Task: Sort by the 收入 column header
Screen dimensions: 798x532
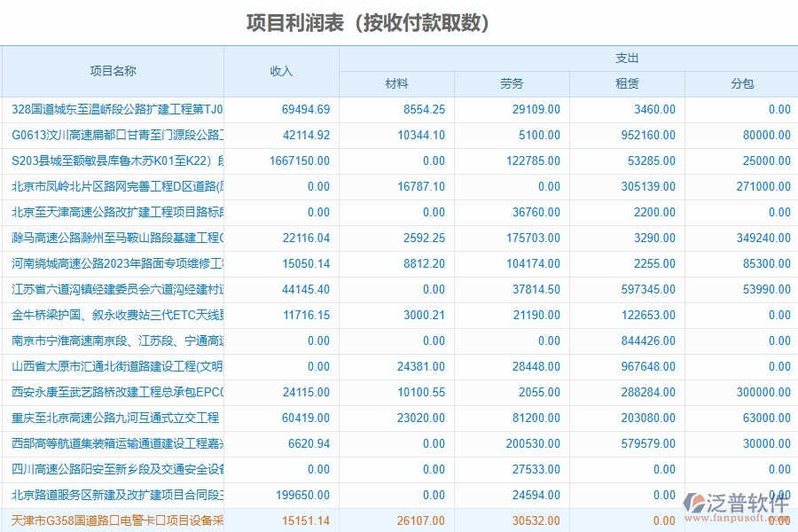Action: (x=282, y=72)
